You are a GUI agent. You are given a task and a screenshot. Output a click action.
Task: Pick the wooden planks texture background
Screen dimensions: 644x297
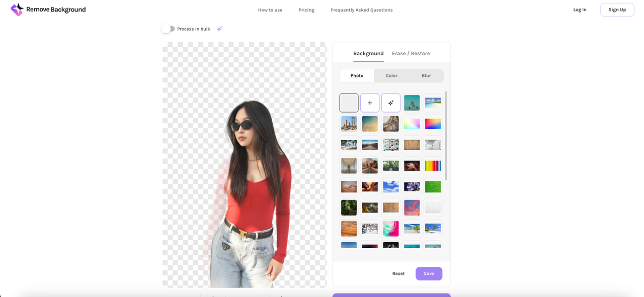click(x=412, y=145)
